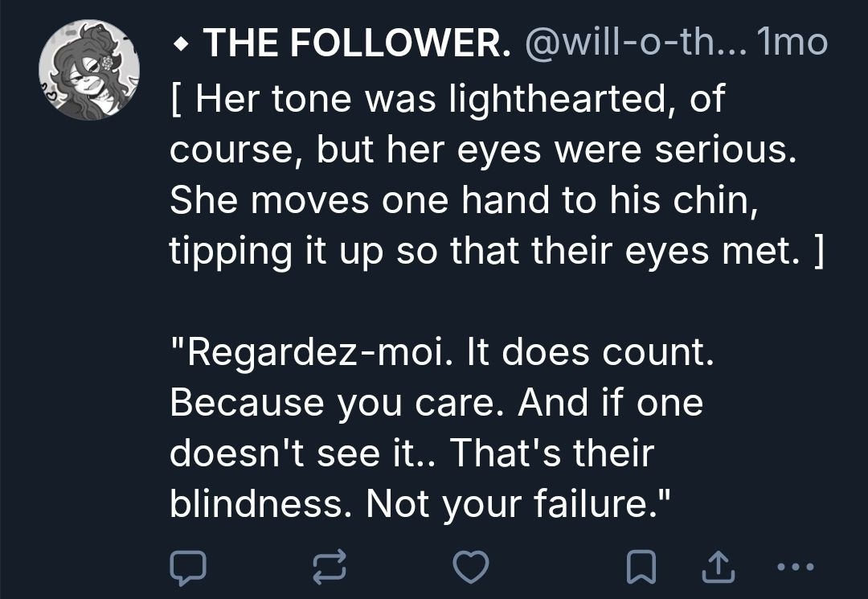Click the line "Because you care. And if one"

437,404
